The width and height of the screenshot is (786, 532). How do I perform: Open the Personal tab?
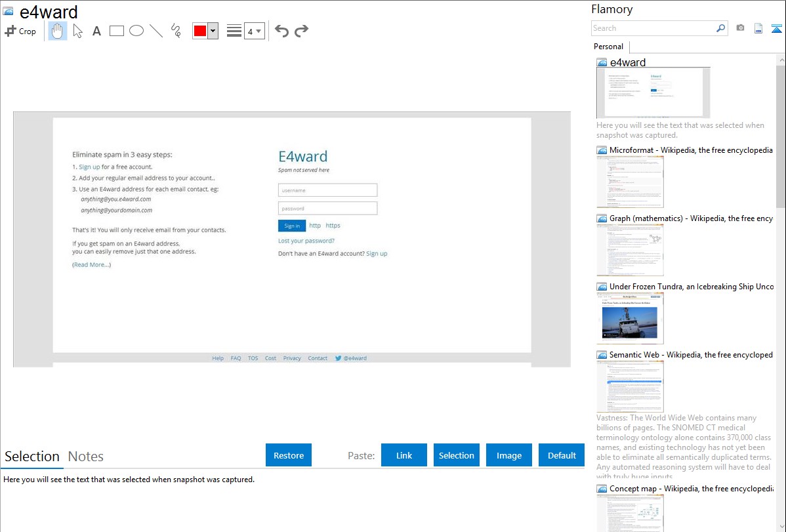pos(609,46)
